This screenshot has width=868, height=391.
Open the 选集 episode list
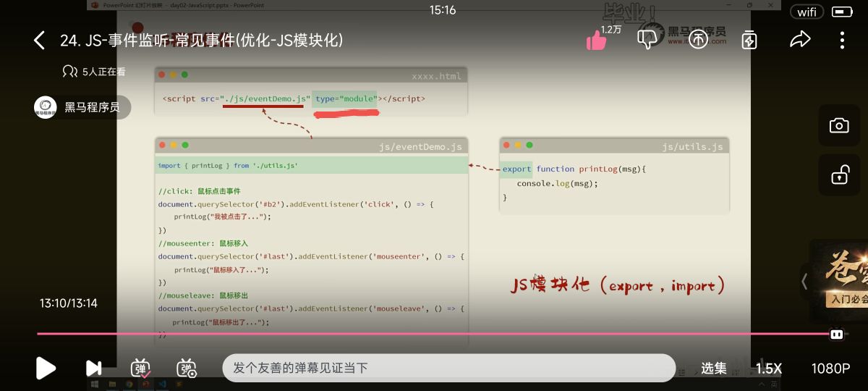[714, 369]
